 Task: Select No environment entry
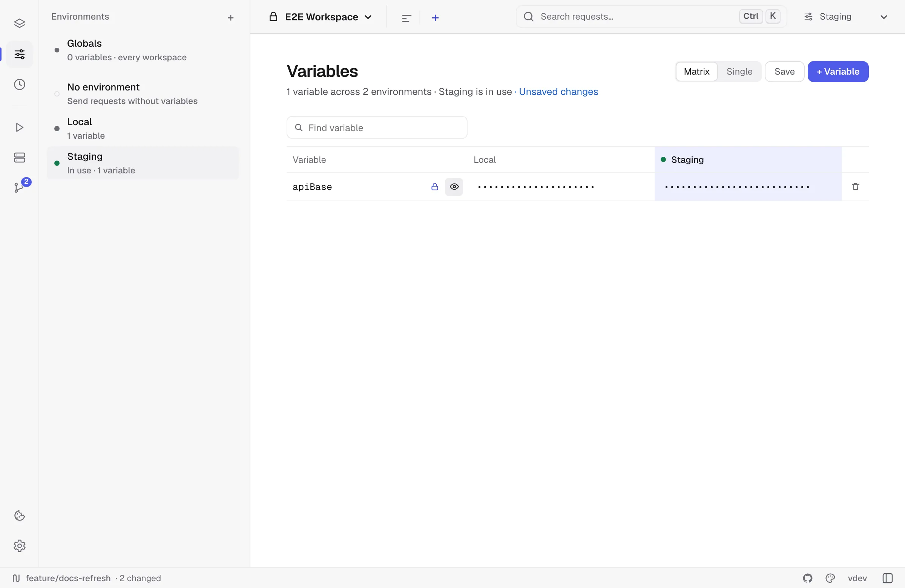[143, 94]
